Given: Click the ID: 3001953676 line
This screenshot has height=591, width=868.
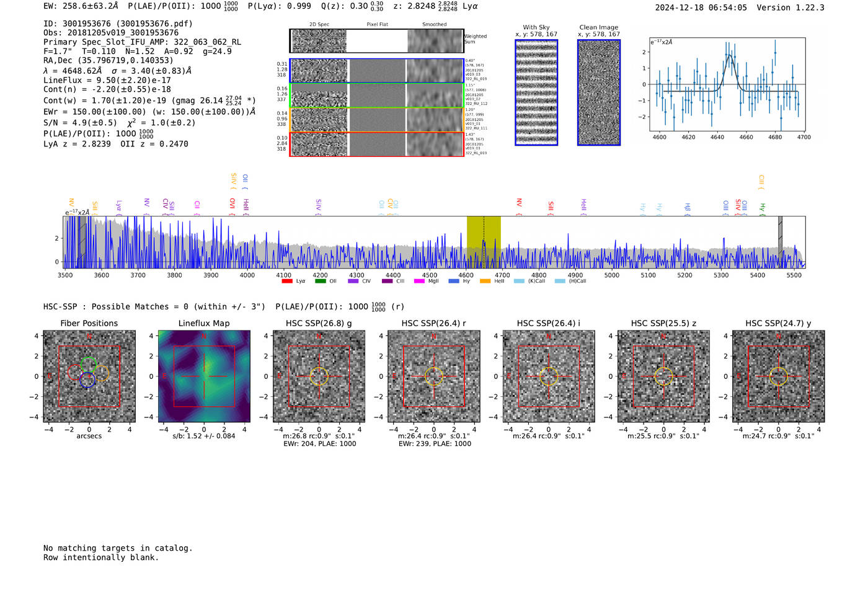Looking at the screenshot, I should pos(118,24).
